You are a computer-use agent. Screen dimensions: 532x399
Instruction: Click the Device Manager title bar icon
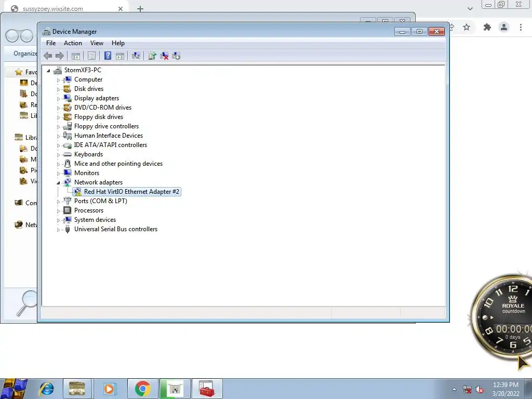[x=46, y=32]
